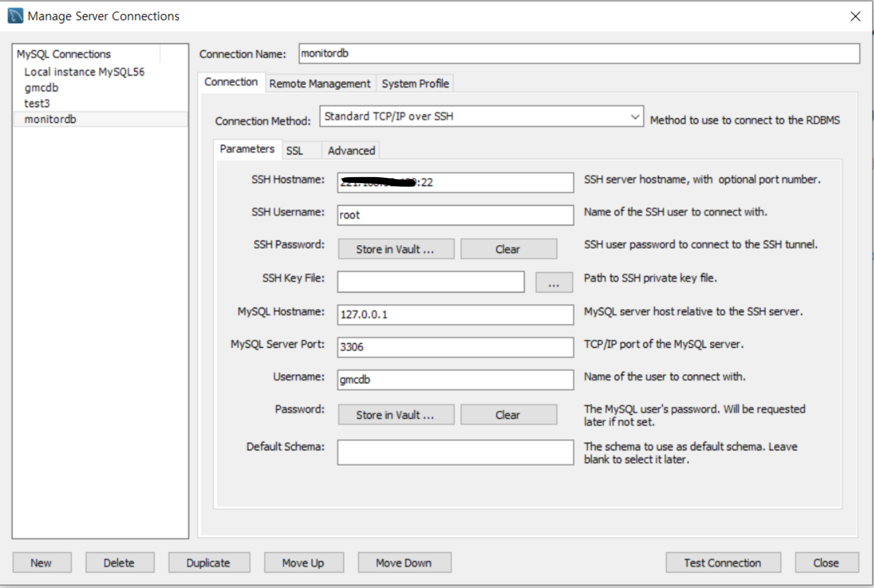Click the Close button at the bottom
This screenshot has width=874, height=588.
point(827,563)
